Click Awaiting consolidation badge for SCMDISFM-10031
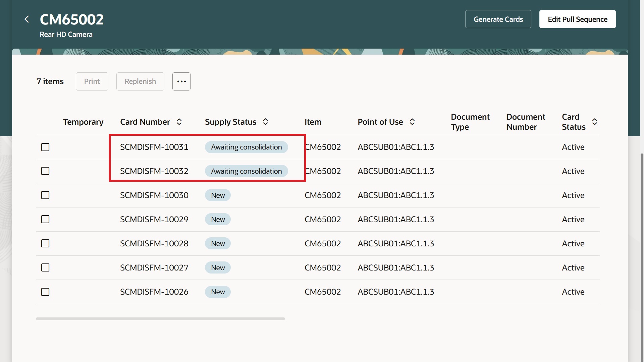Viewport: 644px width, 362px height. (x=247, y=147)
